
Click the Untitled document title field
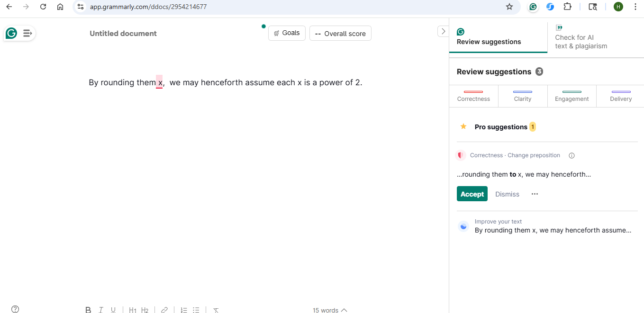coord(123,34)
